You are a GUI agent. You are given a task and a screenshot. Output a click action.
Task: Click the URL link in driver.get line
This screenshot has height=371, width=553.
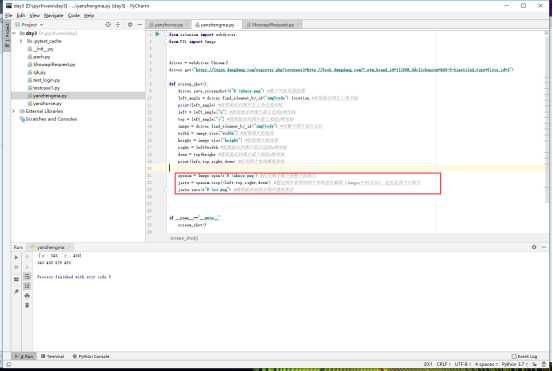(x=353, y=70)
